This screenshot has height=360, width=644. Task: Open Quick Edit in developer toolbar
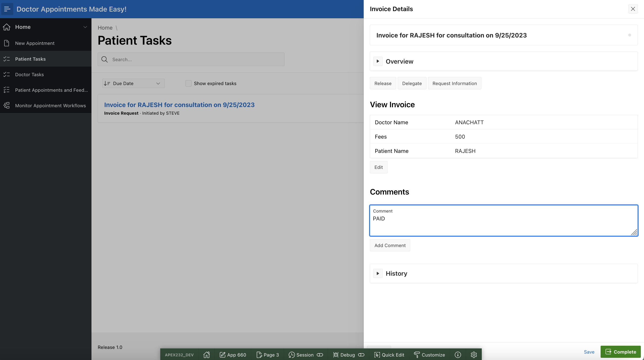pyautogui.click(x=389, y=355)
